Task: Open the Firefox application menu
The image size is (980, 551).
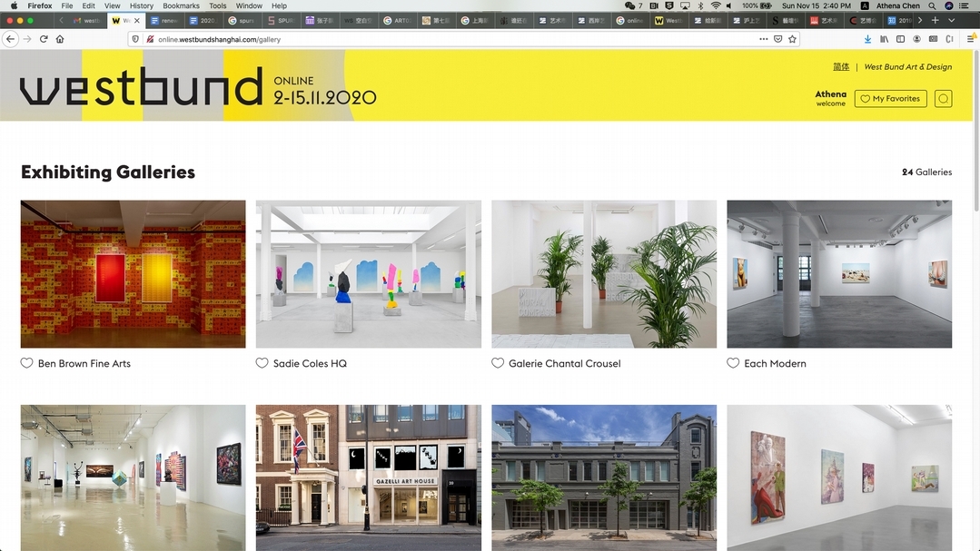Action: [40, 5]
